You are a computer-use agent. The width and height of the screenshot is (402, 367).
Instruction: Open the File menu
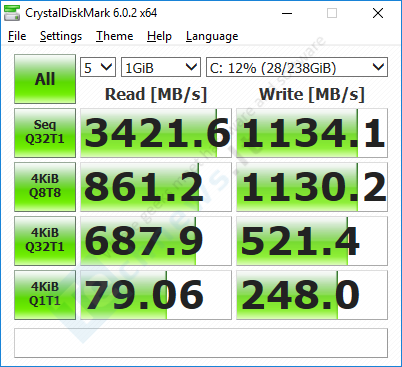tap(17, 36)
